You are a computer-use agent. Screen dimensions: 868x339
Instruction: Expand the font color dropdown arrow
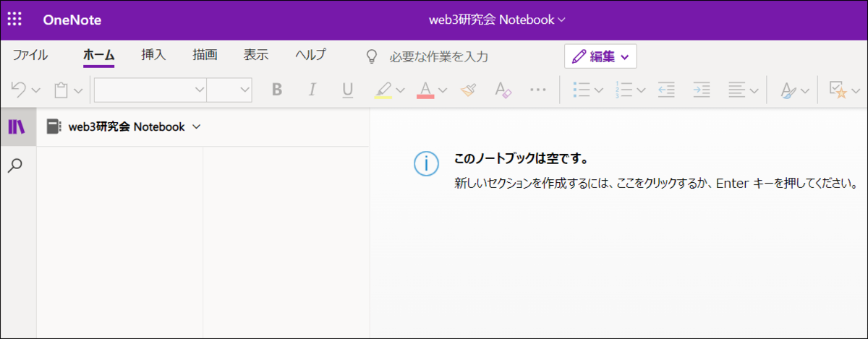[443, 90]
